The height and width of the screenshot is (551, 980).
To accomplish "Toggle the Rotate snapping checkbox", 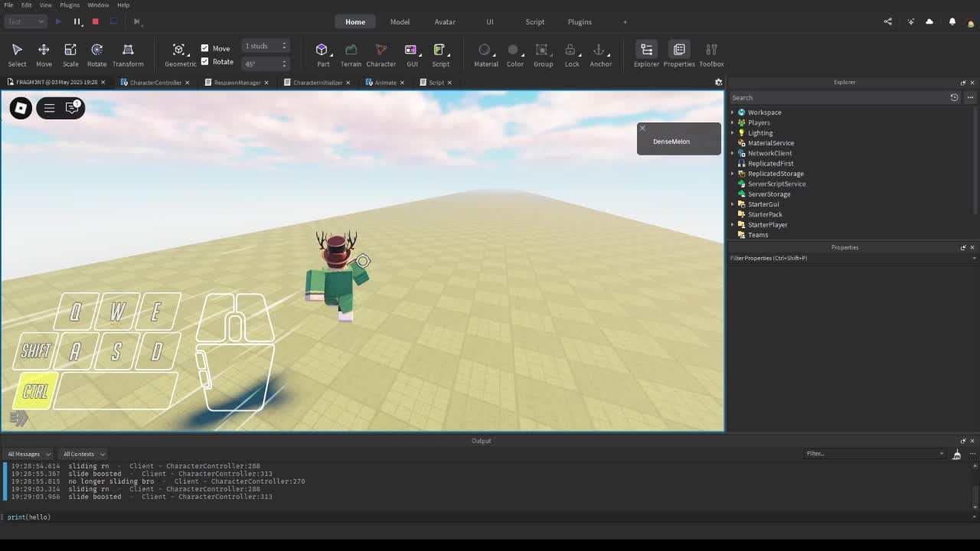I will pyautogui.click(x=204, y=62).
